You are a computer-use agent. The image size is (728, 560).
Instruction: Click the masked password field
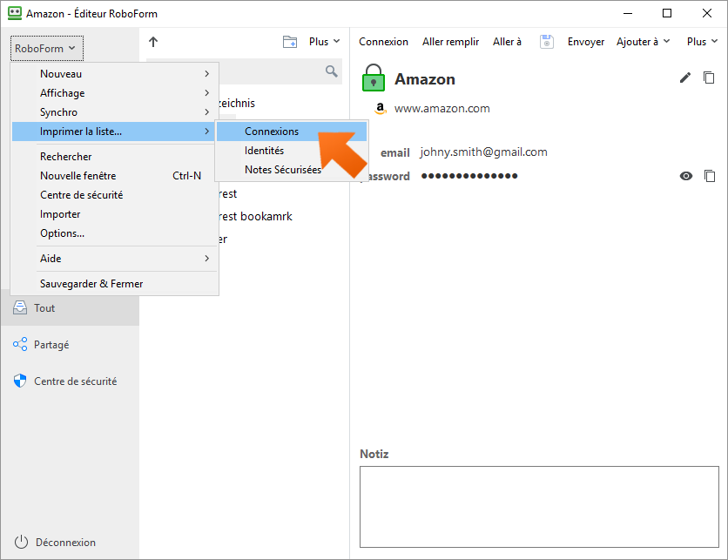469,176
